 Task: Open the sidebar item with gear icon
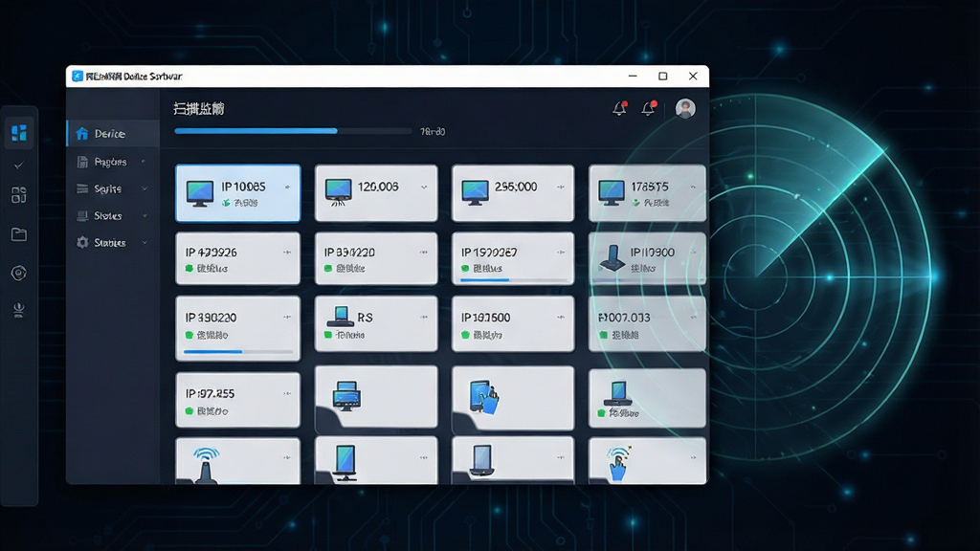113,242
